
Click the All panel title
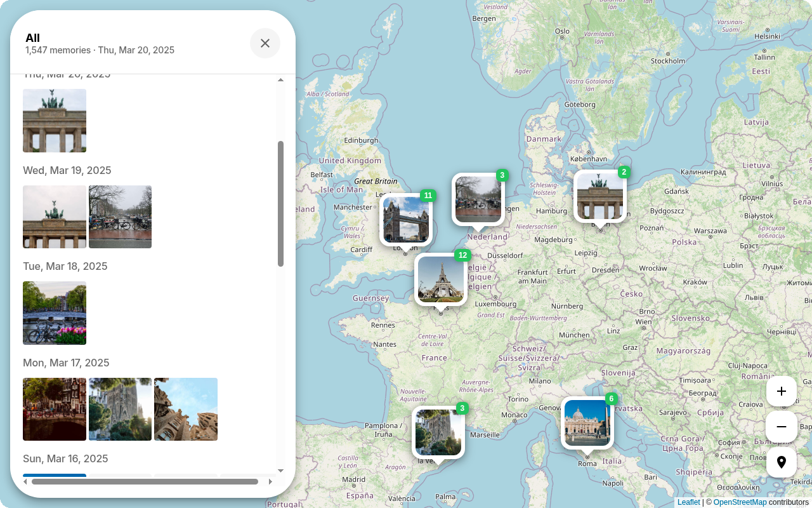tap(32, 37)
